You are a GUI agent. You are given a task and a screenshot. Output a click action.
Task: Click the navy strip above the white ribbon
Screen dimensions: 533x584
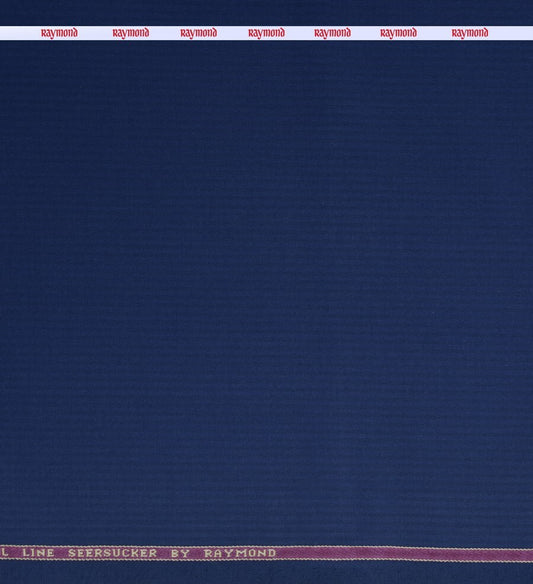click(x=266, y=12)
